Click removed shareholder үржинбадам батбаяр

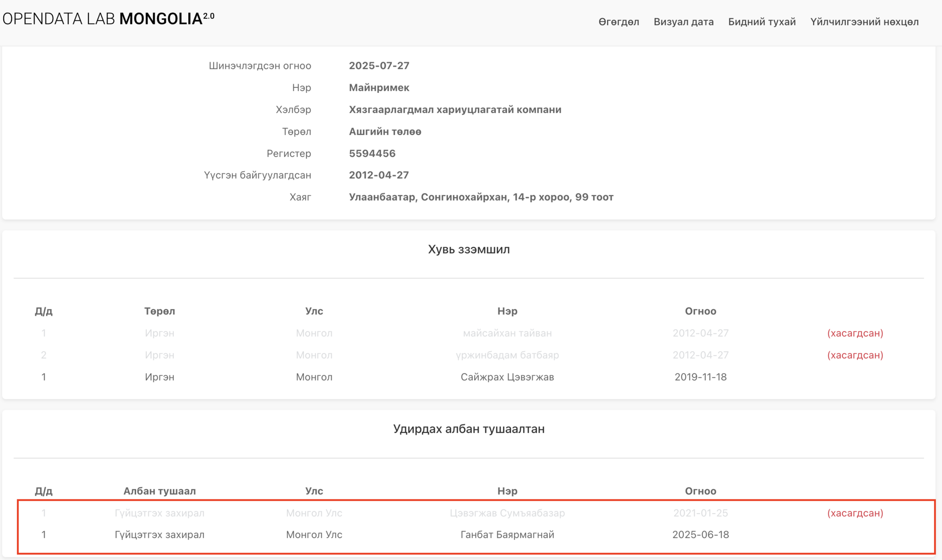point(507,355)
